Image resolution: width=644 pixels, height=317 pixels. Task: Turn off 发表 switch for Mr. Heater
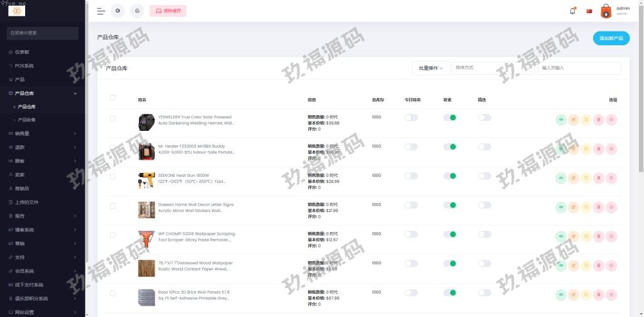click(x=449, y=147)
